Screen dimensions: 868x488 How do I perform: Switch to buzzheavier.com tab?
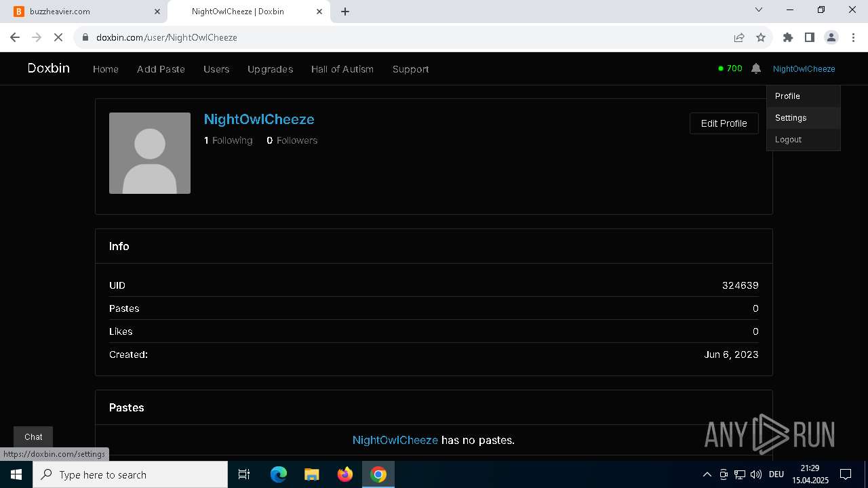click(86, 12)
